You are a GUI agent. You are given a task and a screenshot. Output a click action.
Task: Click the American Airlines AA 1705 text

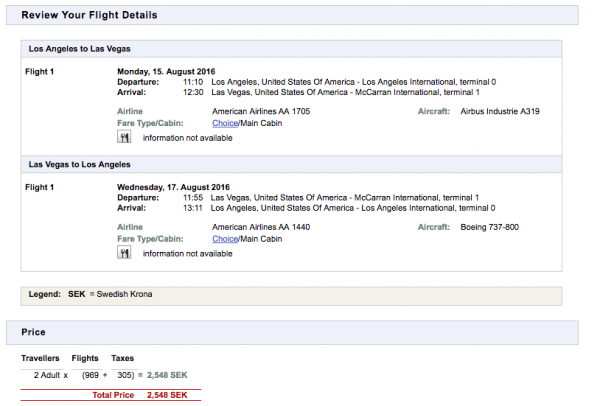(256, 111)
